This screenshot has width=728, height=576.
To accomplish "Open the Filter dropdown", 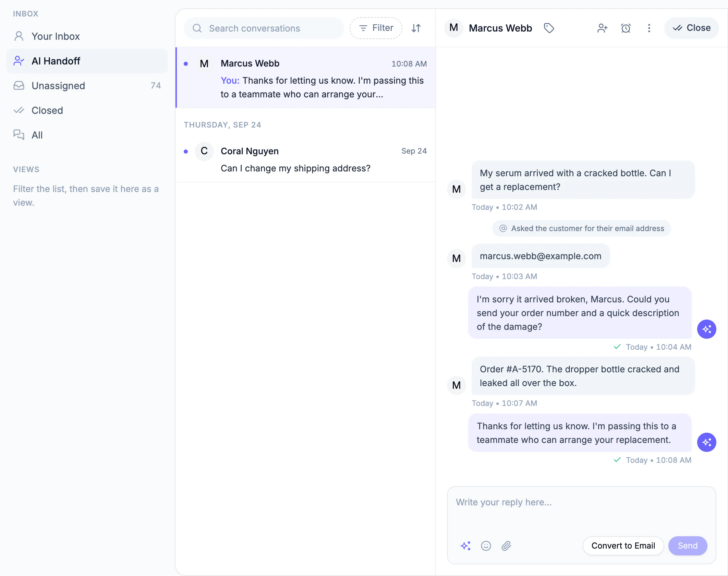I will pyautogui.click(x=376, y=28).
